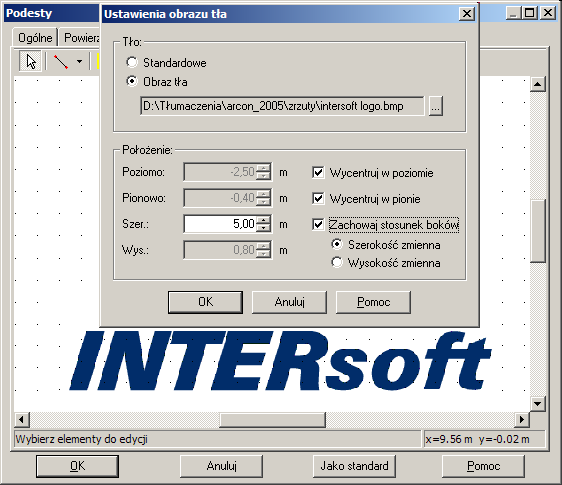The image size is (562, 485).
Task: Select the Standardowe background radio button
Action: (x=132, y=62)
